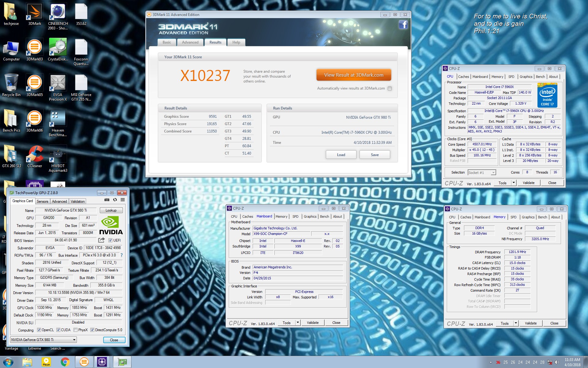The width and height of the screenshot is (588, 368).
Task: Toggle DirectCompute 5.0 checkbox
Action: (92, 330)
